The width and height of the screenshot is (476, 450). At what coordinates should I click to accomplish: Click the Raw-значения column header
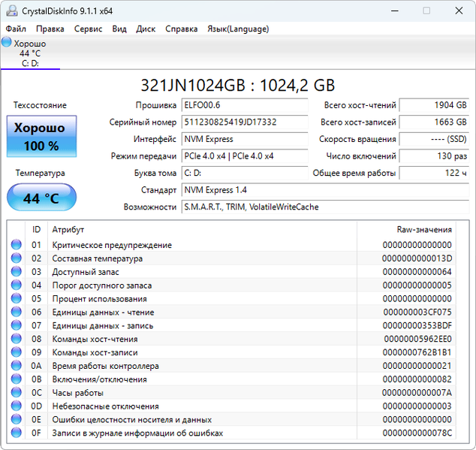coord(423,229)
